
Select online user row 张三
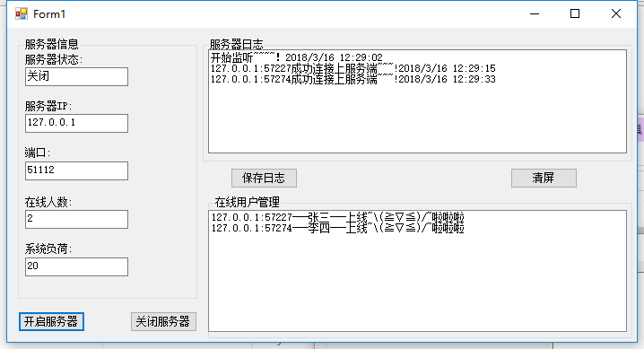[x=337, y=217]
